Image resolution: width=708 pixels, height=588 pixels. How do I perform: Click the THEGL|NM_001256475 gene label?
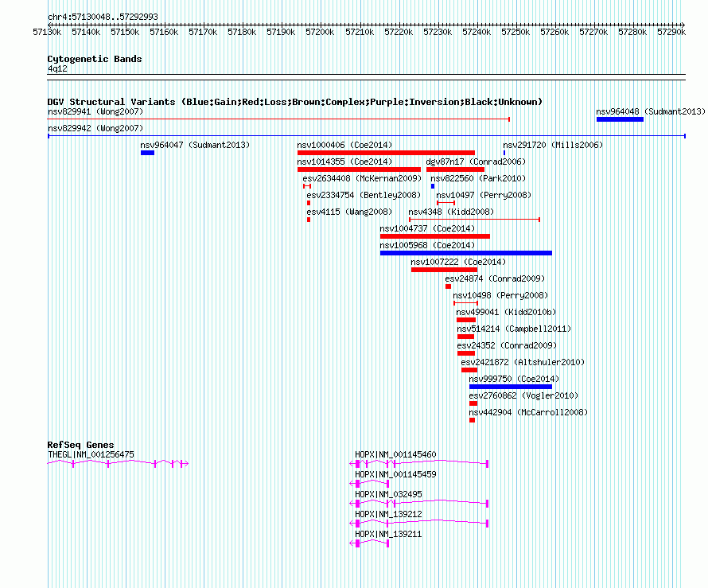pyautogui.click(x=91, y=454)
